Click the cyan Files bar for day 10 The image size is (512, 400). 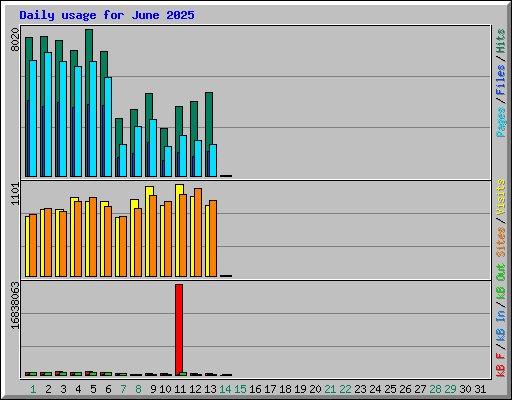(x=168, y=161)
